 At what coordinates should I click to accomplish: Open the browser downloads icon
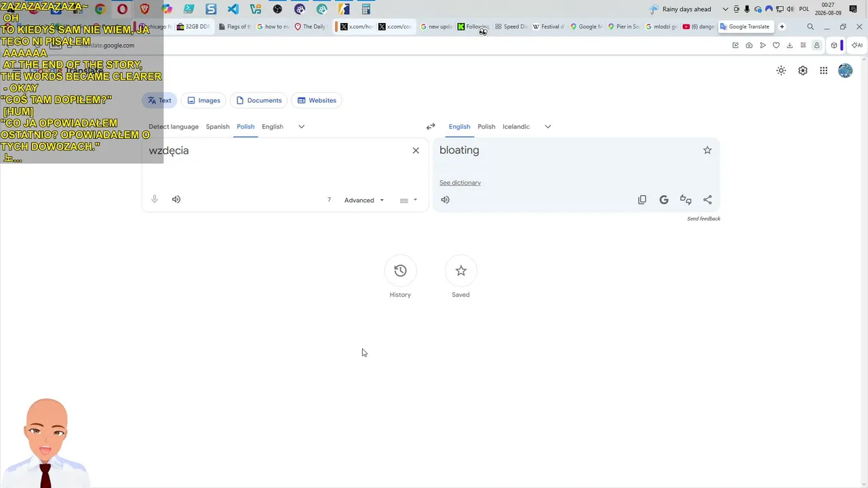coord(789,45)
